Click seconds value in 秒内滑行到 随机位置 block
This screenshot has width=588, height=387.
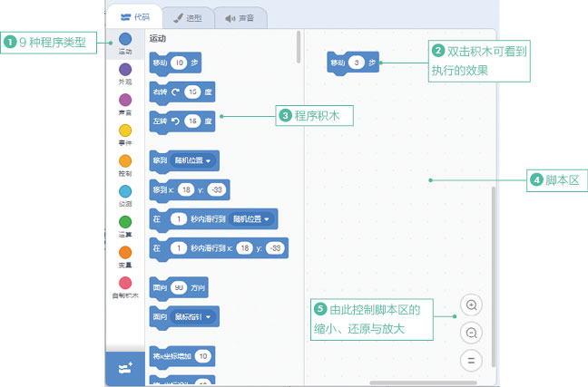click(x=179, y=218)
